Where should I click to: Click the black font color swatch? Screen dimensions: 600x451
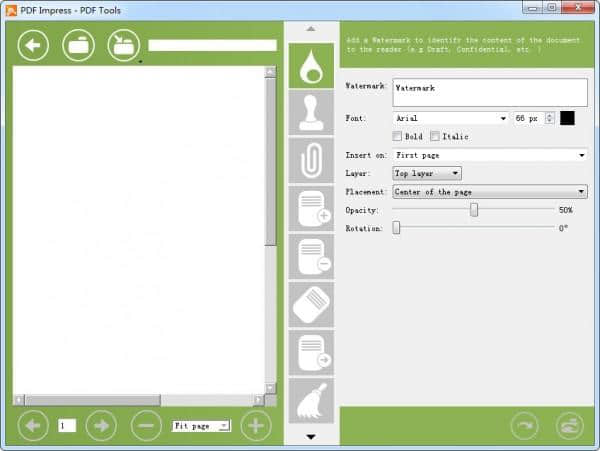567,118
